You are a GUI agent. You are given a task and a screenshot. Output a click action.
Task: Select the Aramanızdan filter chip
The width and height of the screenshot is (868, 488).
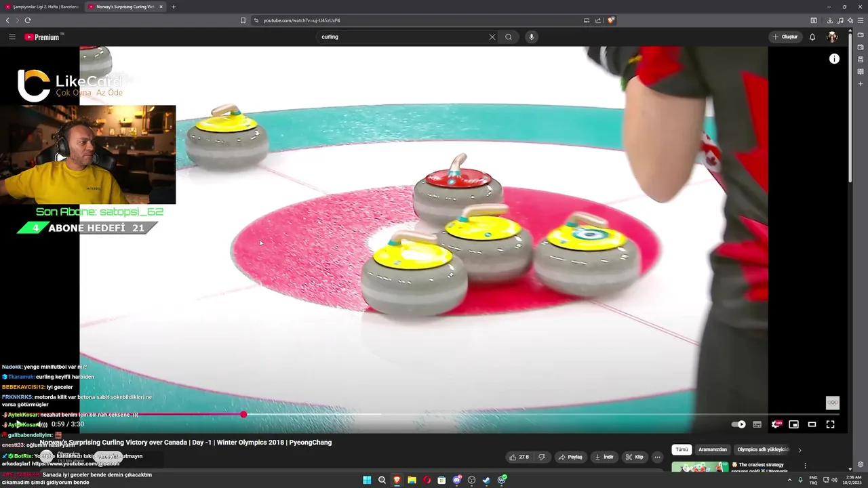pyautogui.click(x=713, y=449)
